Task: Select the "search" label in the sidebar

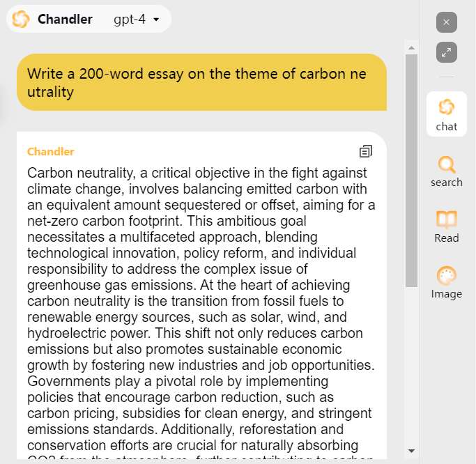Action: [x=447, y=183]
